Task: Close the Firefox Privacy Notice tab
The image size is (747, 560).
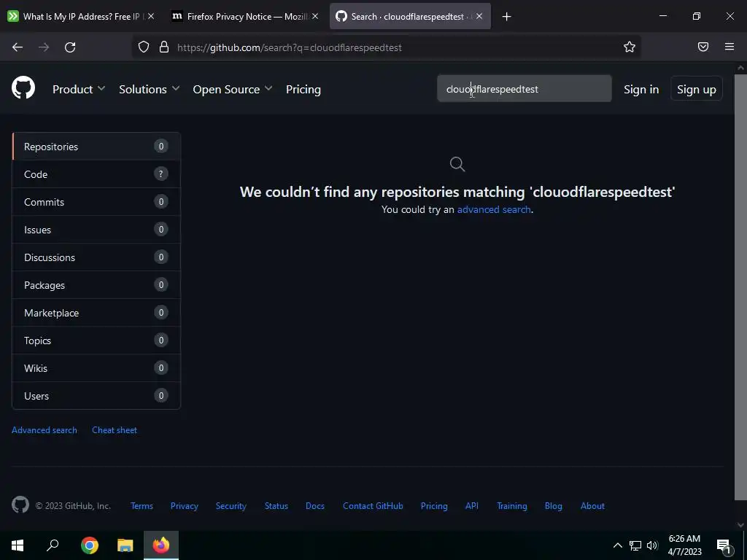Action: point(315,16)
